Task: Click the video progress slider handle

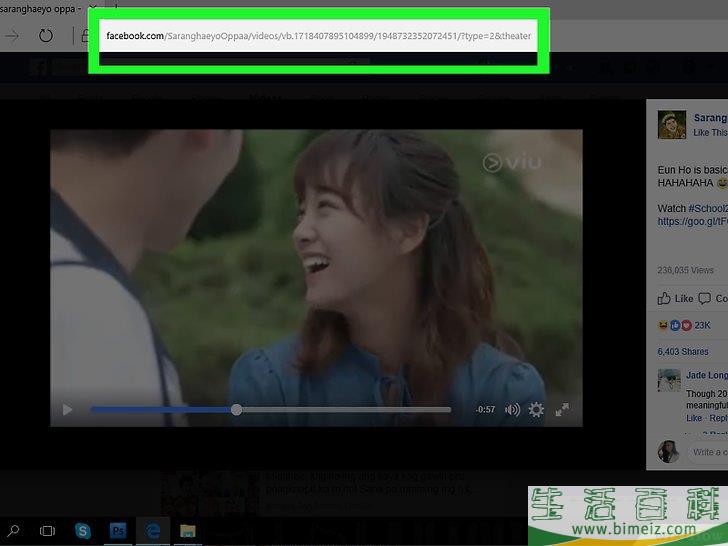Action: pos(236,410)
